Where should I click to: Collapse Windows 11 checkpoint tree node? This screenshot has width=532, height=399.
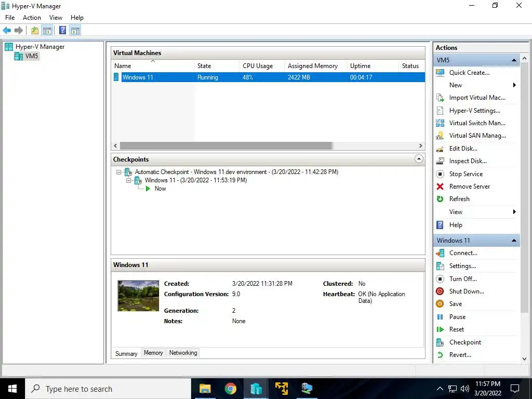(129, 180)
